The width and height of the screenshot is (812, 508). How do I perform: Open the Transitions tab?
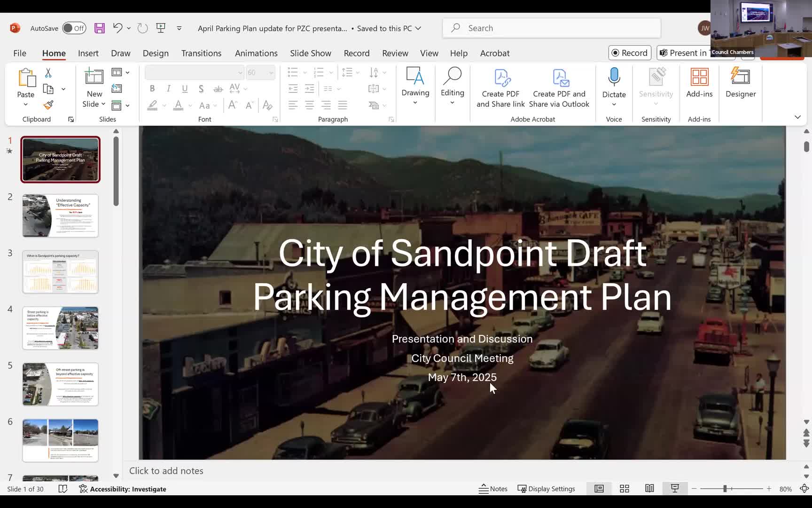[x=201, y=53]
